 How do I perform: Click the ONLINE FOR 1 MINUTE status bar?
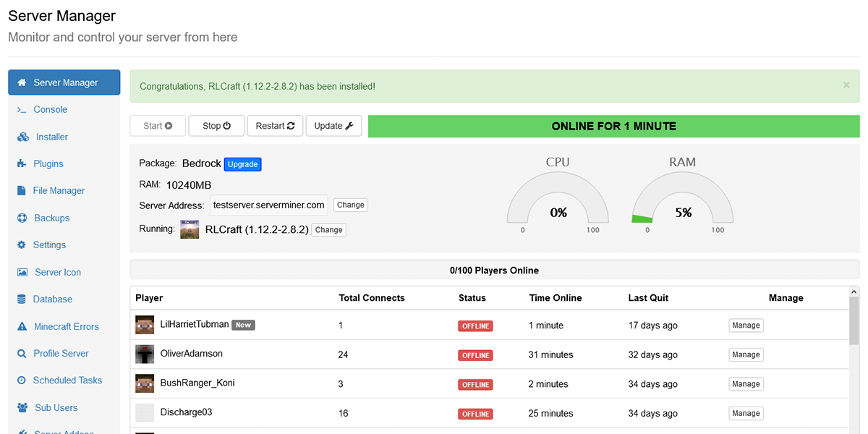pos(614,126)
